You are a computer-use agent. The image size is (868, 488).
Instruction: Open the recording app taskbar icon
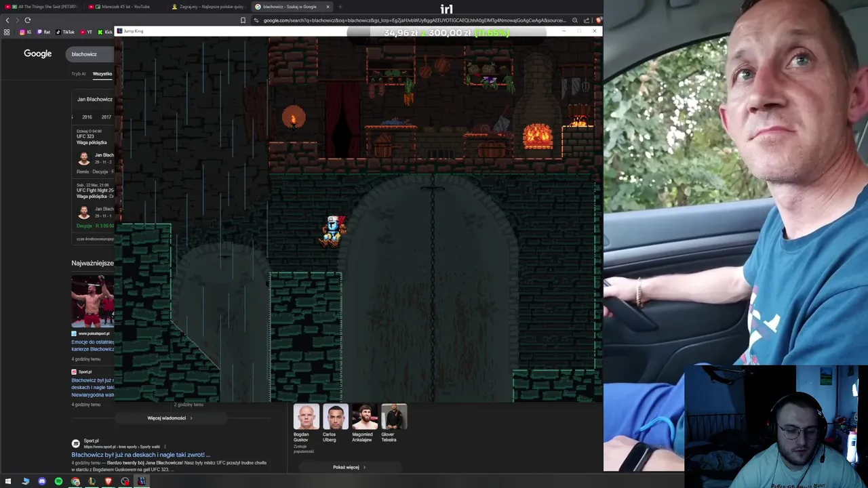pos(125,481)
